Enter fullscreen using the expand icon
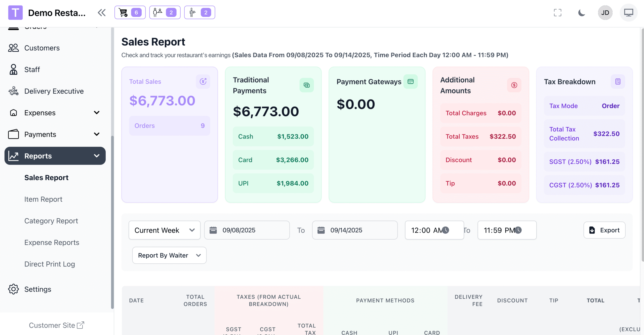644x335 pixels. (557, 12)
